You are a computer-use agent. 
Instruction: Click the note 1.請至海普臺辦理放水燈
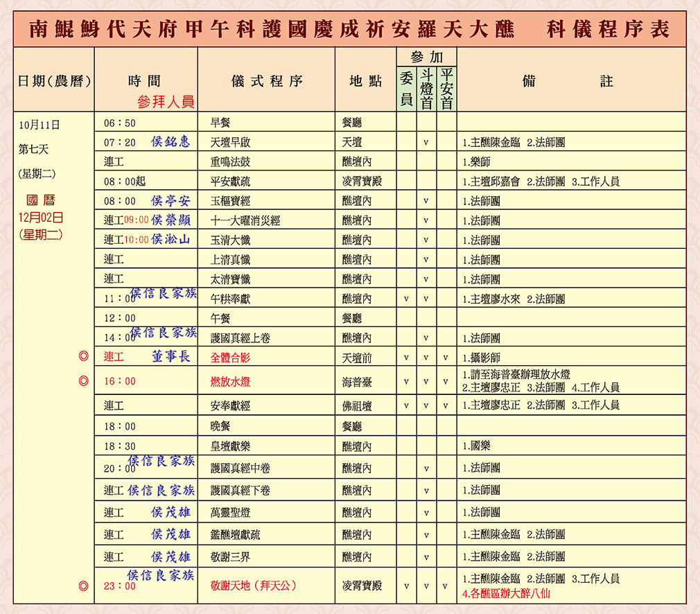[516, 374]
